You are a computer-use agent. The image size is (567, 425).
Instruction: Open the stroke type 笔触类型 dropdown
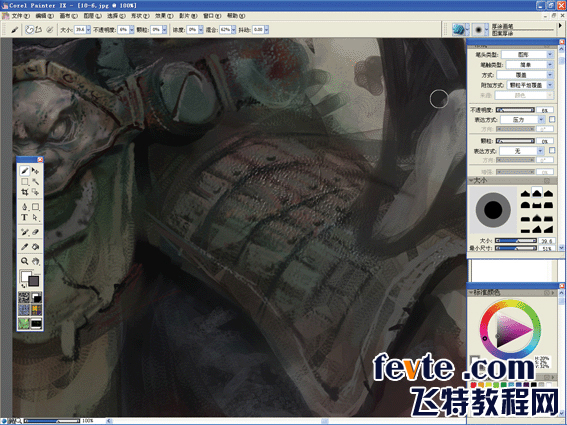pos(529,65)
